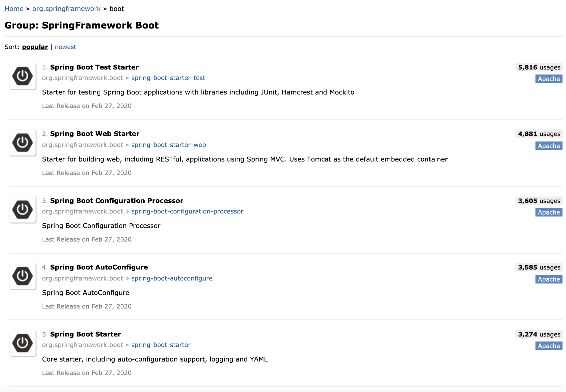Open spring-boot-starter-test artifact link
This screenshot has height=392, width=566.
(x=168, y=78)
